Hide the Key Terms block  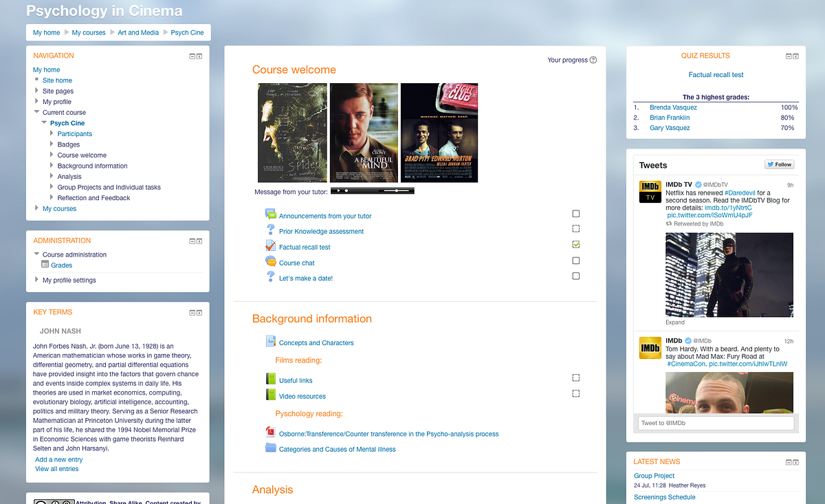[x=192, y=313]
